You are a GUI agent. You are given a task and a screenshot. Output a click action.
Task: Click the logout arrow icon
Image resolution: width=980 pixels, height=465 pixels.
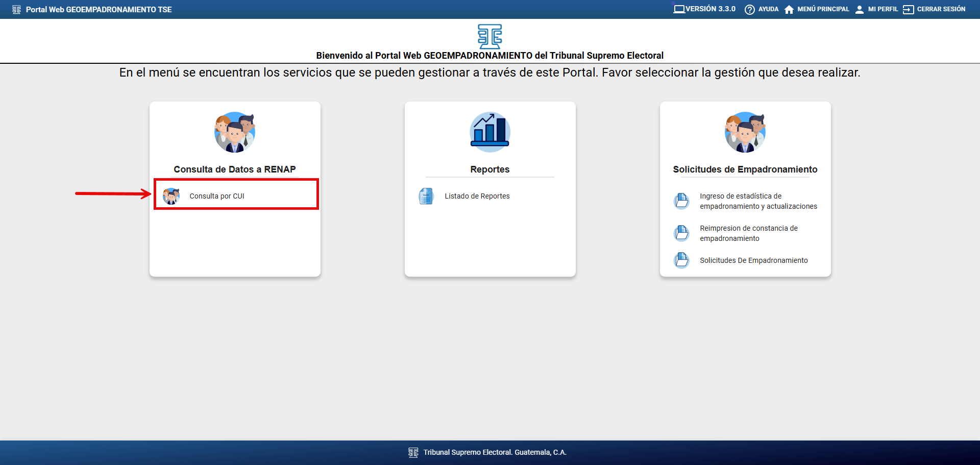pos(908,10)
